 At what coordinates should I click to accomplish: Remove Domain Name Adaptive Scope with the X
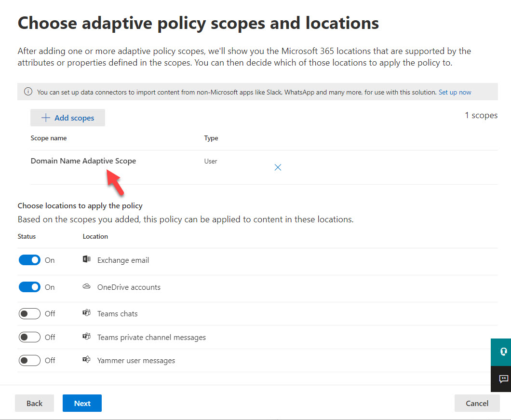pos(278,167)
